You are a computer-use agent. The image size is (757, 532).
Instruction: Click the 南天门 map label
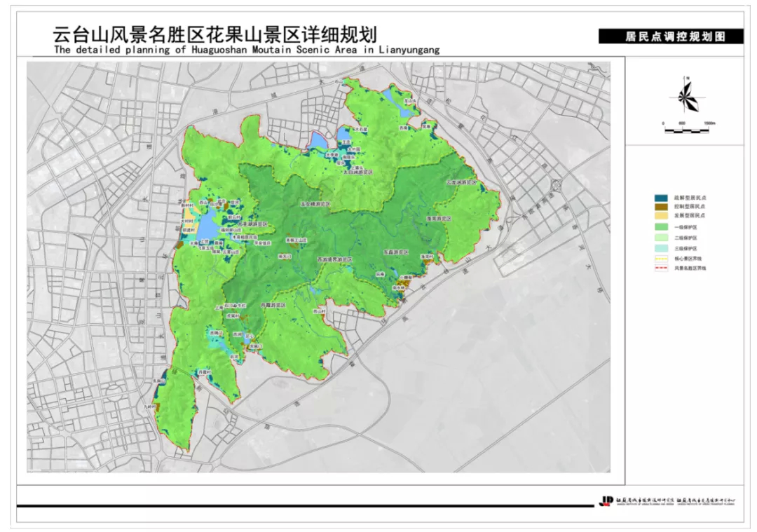(x=285, y=257)
